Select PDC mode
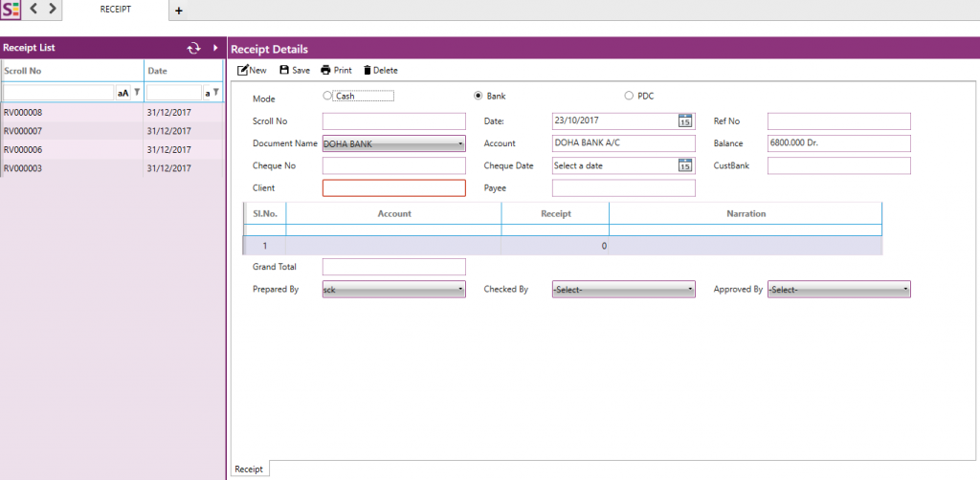 [x=628, y=97]
